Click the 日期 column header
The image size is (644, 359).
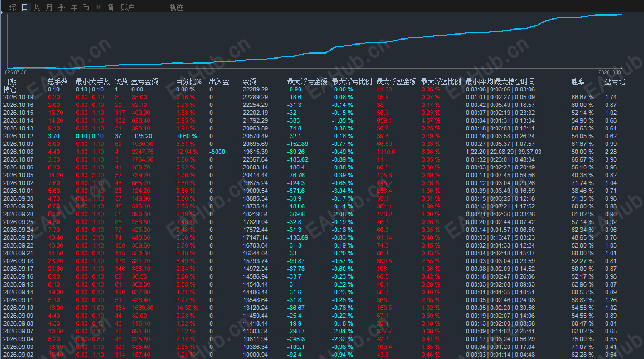coord(10,82)
